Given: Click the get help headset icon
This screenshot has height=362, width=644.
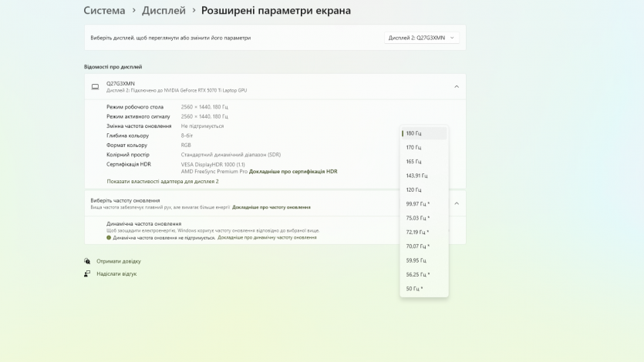Looking at the screenshot, I should tap(87, 261).
